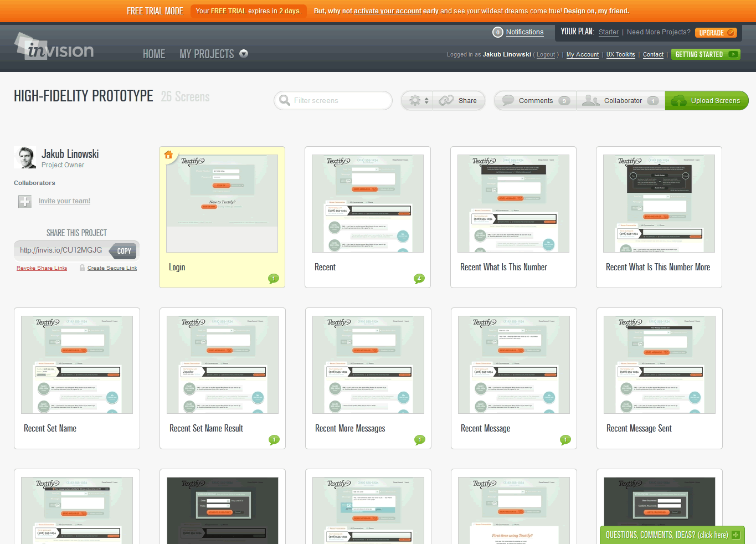
Task: Click the Collaborator person icon
Action: (590, 100)
